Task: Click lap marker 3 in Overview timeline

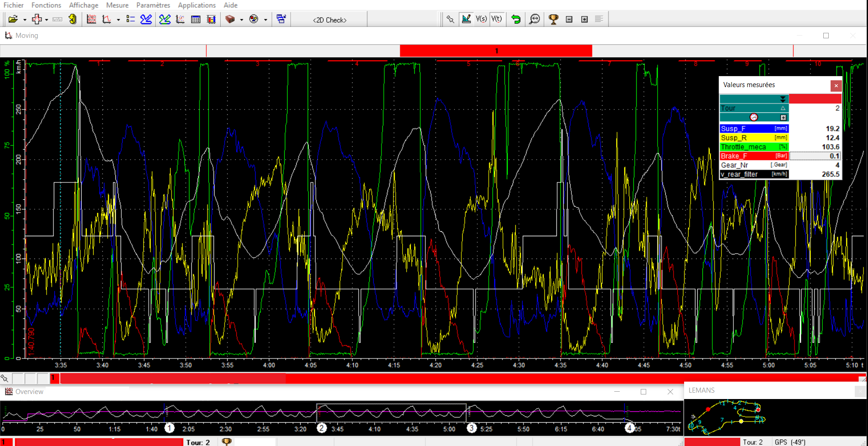Action: pos(471,428)
